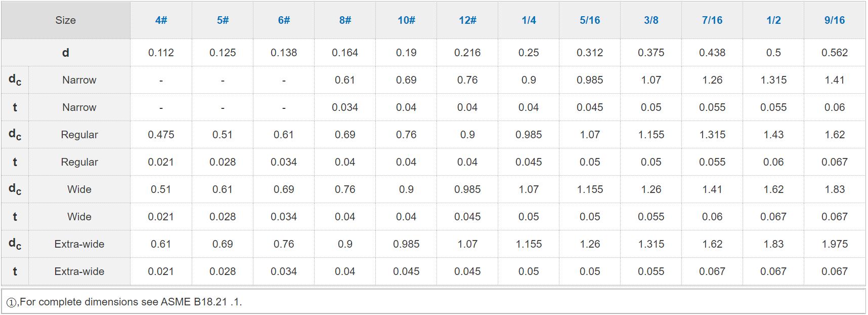Viewport: 868px width, 315px height.
Task: Click the 7/16 size column header
Action: [712, 20]
